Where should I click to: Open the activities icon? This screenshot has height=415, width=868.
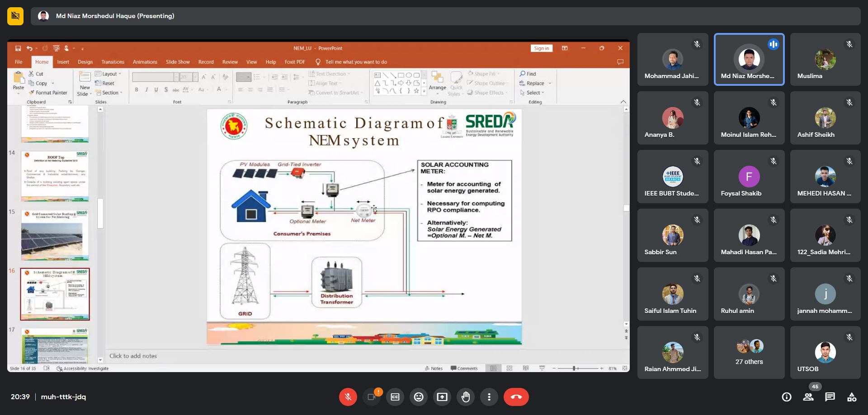click(x=852, y=397)
